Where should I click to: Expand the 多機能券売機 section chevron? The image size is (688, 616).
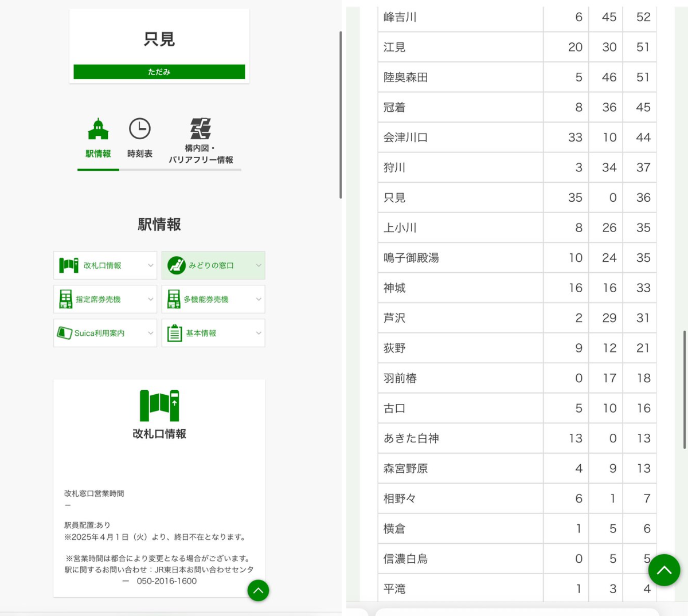pyautogui.click(x=259, y=299)
